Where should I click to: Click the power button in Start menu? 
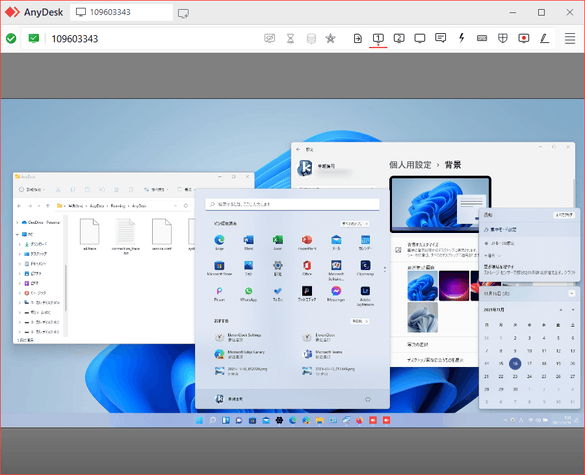click(367, 399)
